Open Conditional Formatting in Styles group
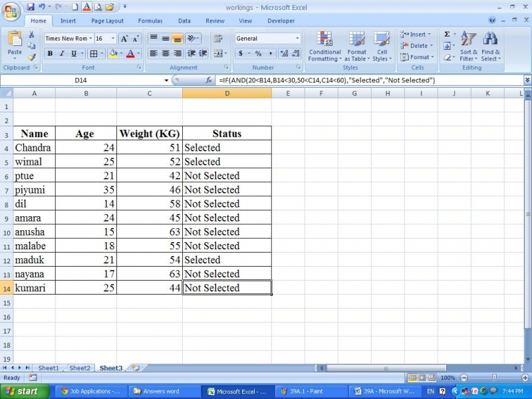Image resolution: width=532 pixels, height=399 pixels. pos(325,46)
